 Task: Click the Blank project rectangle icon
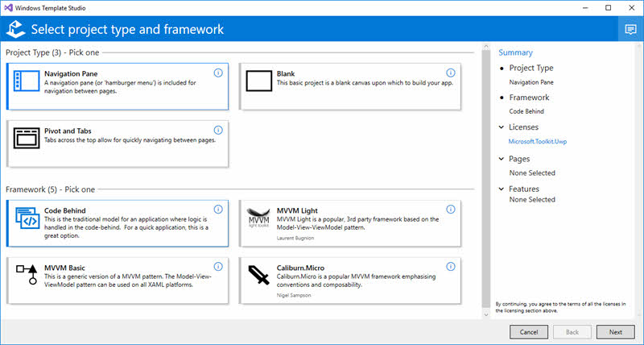(258, 81)
